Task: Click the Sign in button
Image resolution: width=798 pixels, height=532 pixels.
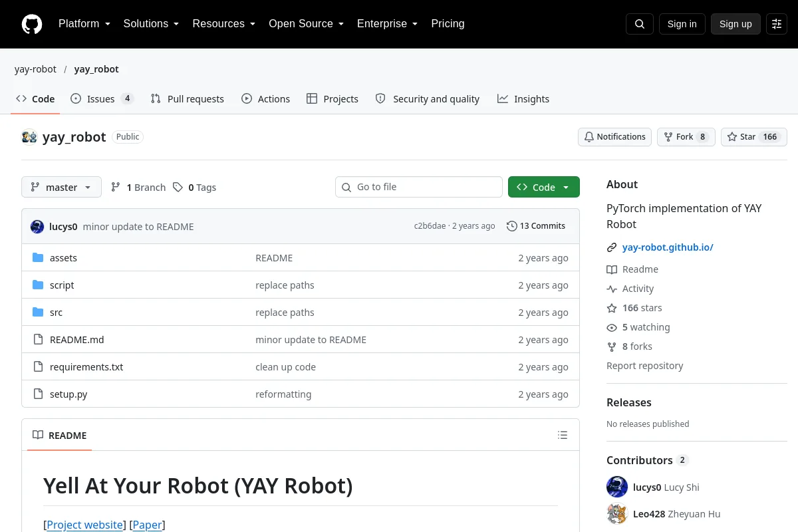Action: [682, 24]
